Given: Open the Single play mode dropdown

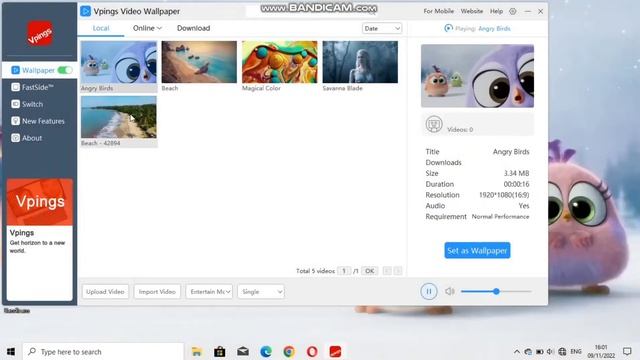Looking at the screenshot, I should [261, 291].
